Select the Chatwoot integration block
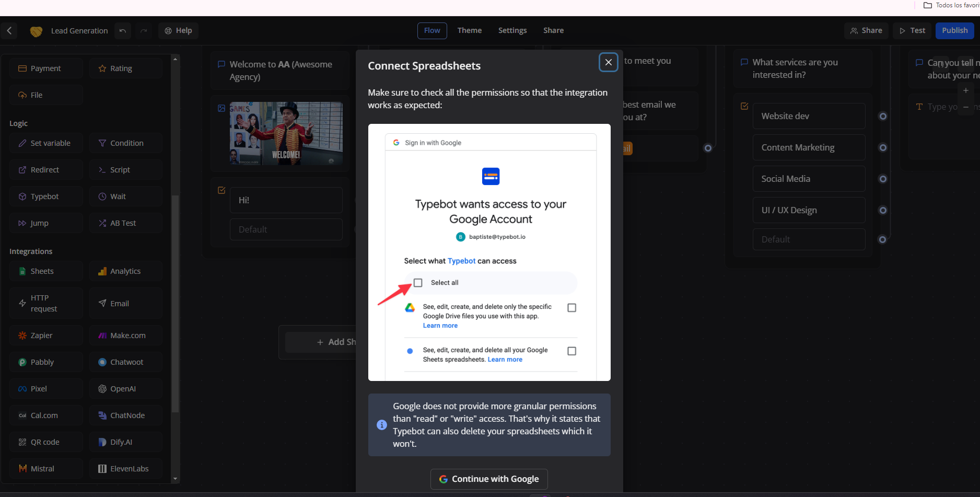980x497 pixels. (x=125, y=362)
